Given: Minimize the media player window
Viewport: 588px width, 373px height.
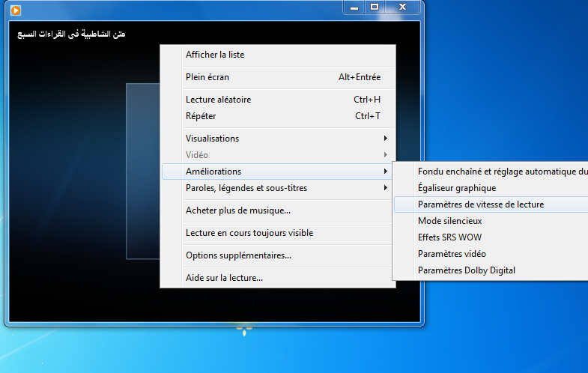Looking at the screenshot, I should 354,7.
